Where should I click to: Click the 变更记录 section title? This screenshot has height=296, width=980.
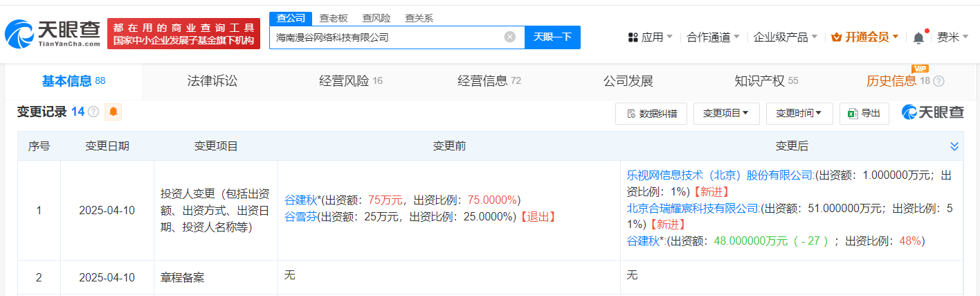coord(42,112)
